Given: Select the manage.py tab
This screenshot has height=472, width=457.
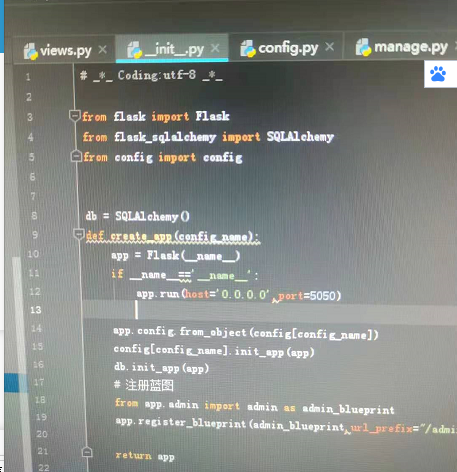Looking at the screenshot, I should [x=401, y=47].
